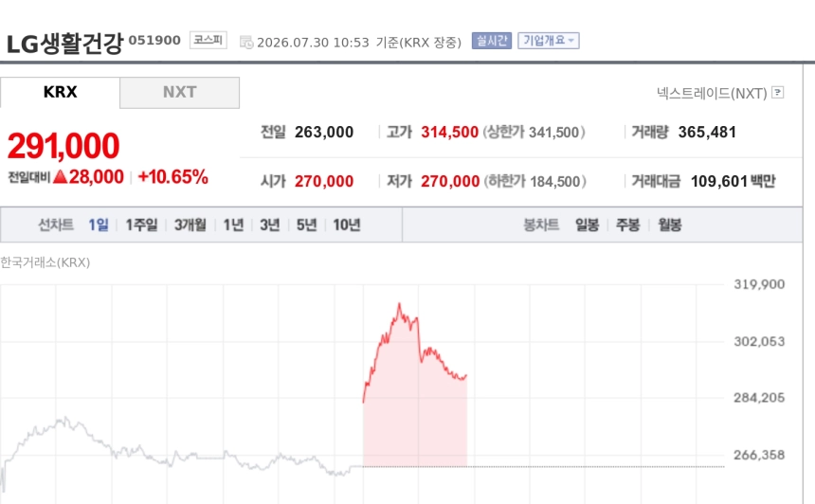Click the NXT help question-mark icon
Screen dimensions: 815x504
[x=778, y=93]
